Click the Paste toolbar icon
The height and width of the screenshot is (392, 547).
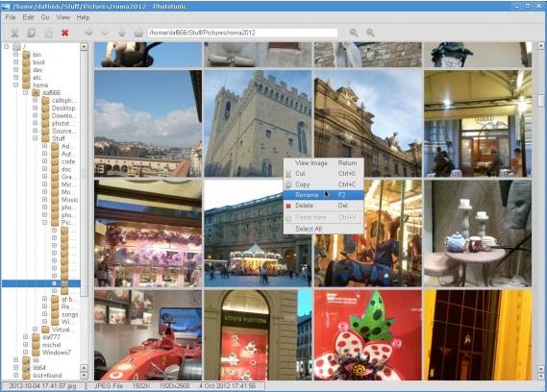click(x=48, y=33)
